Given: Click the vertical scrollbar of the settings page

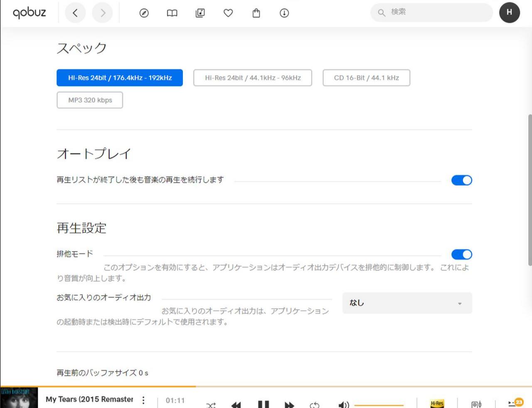Looking at the screenshot, I should coord(530,189).
